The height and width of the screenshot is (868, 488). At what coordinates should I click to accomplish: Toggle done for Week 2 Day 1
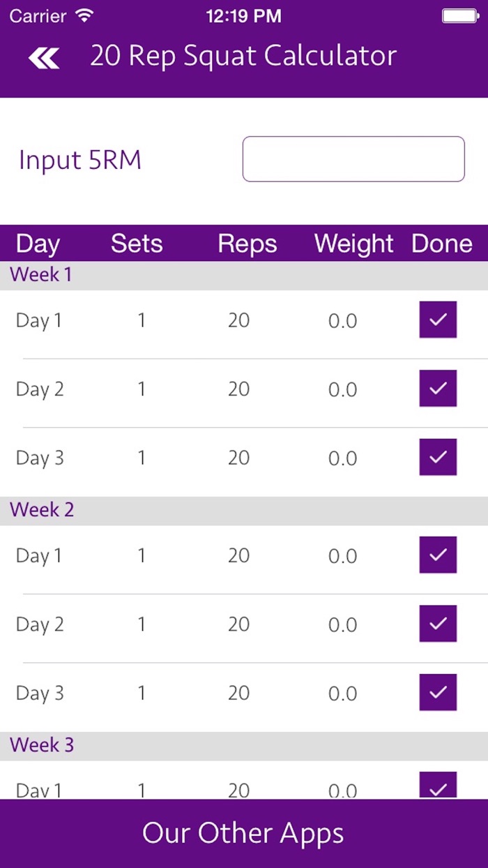[437, 555]
